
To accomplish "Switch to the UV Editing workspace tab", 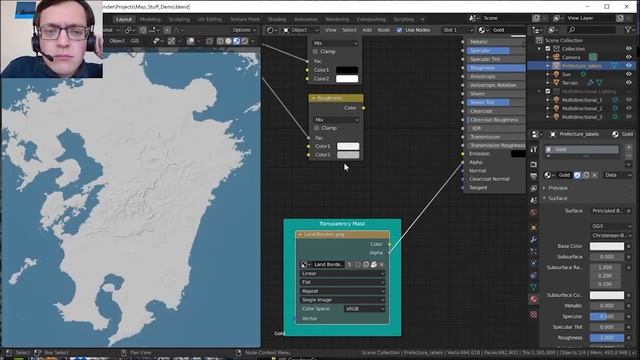I will click(210, 19).
